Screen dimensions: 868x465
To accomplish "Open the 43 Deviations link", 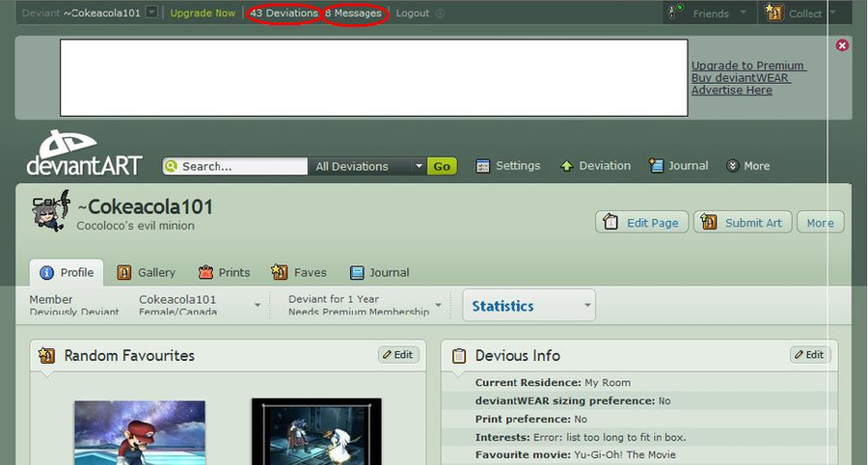I will tap(284, 13).
